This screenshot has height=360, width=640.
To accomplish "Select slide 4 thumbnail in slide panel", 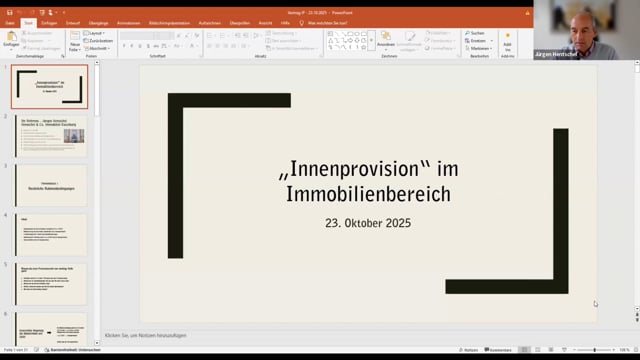I will (51, 235).
